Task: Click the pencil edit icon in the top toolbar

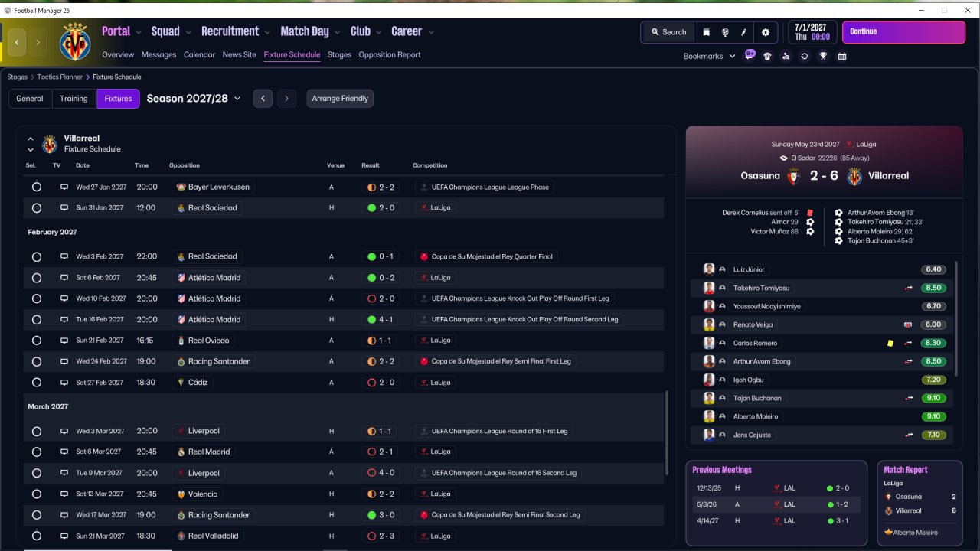Action: click(743, 32)
